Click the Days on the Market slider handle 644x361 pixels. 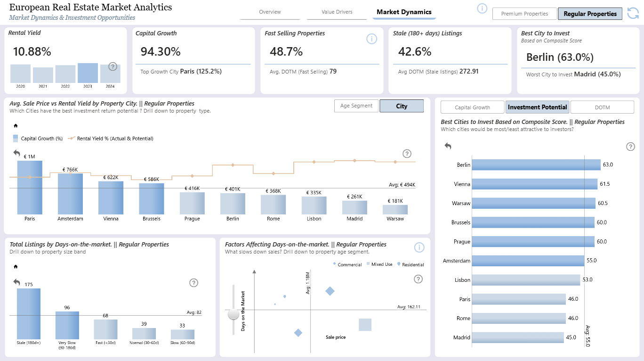pos(233,314)
